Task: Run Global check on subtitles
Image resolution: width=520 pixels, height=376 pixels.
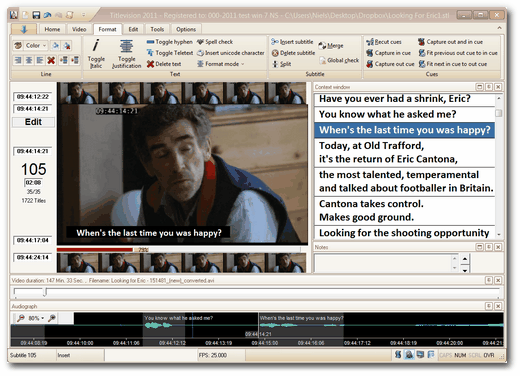Action: click(339, 60)
